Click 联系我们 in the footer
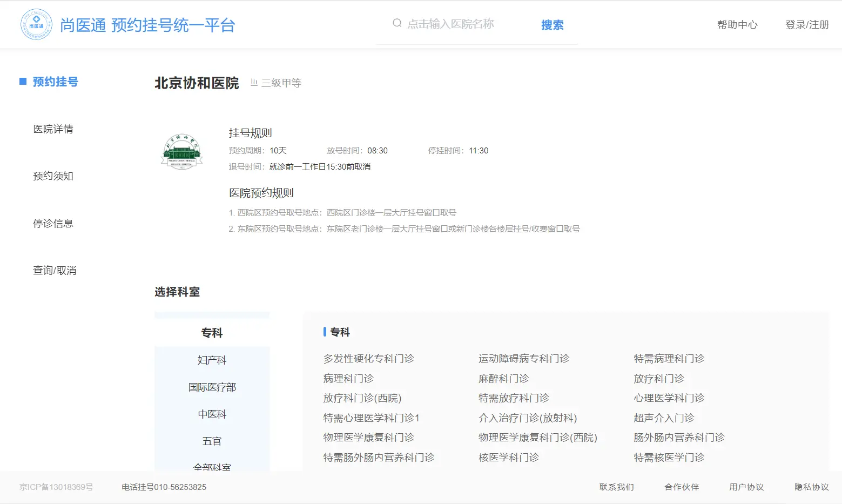 tap(617, 487)
